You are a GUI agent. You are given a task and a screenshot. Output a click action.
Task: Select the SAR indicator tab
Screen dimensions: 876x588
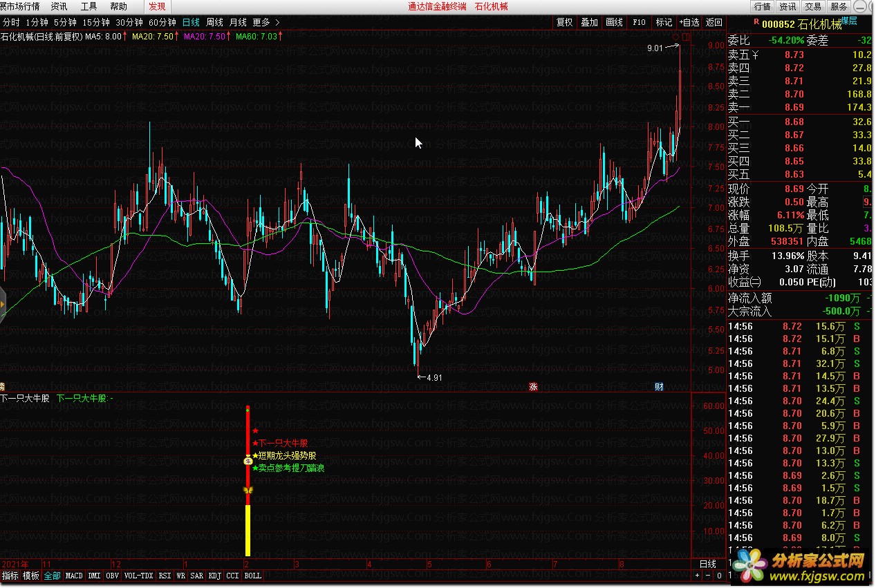[x=197, y=576]
